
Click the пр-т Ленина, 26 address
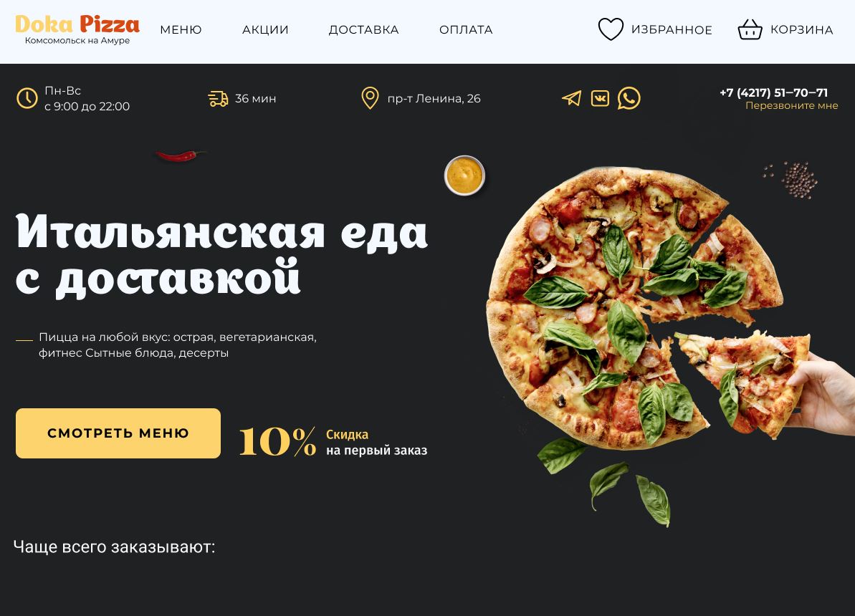pyautogui.click(x=434, y=99)
